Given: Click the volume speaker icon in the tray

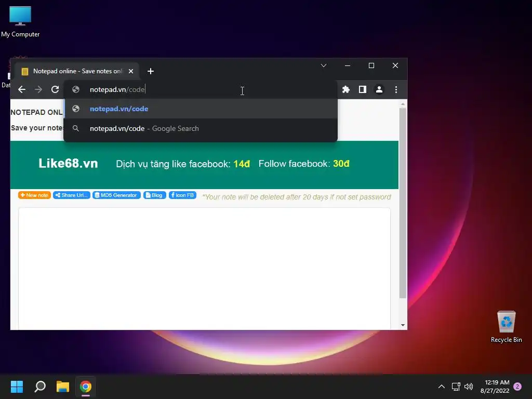Looking at the screenshot, I should tap(469, 387).
